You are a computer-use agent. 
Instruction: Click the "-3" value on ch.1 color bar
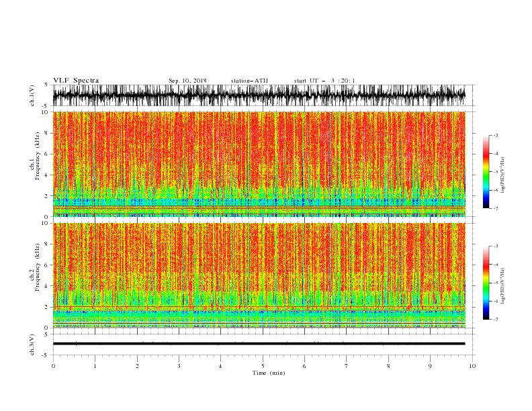pos(495,135)
